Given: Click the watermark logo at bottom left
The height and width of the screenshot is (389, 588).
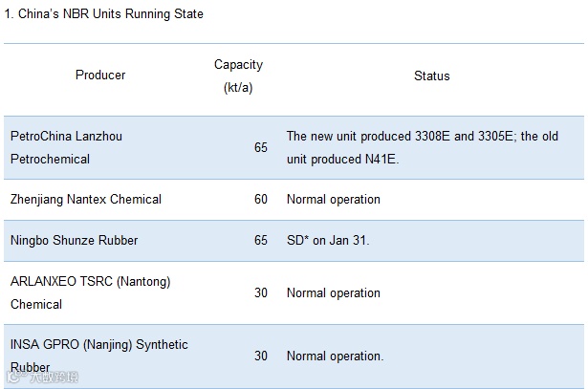Looking at the screenshot, I should pos(42,377).
